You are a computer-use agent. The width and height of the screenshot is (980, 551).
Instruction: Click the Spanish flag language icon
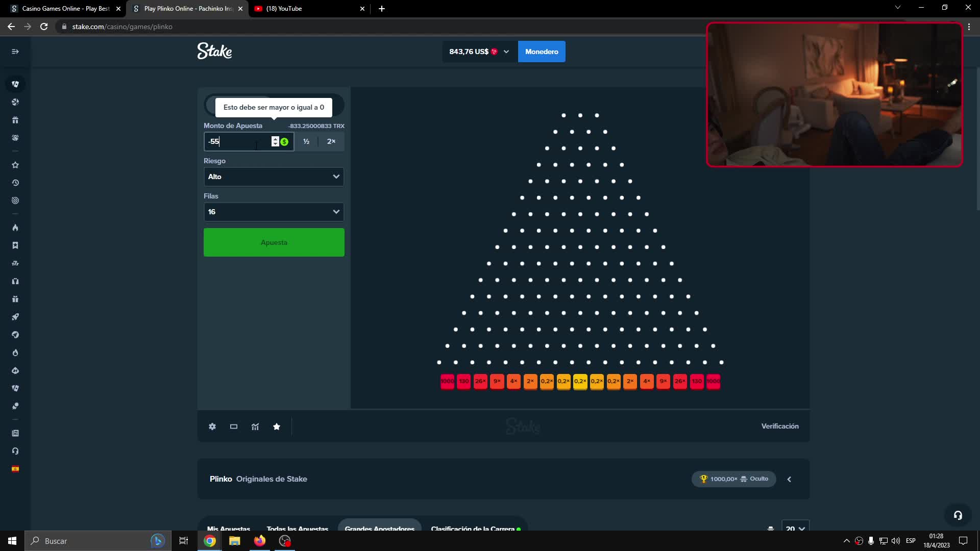(x=15, y=469)
